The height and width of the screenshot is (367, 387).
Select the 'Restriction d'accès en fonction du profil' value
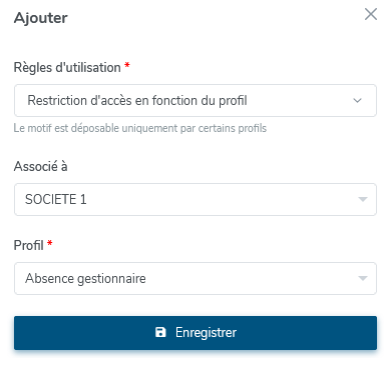coord(137,100)
